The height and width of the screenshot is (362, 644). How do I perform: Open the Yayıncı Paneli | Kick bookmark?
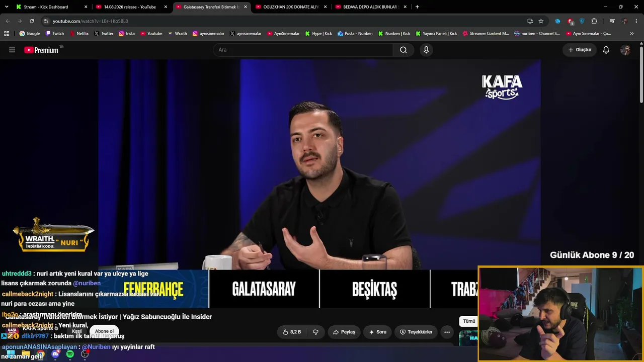[x=436, y=34]
